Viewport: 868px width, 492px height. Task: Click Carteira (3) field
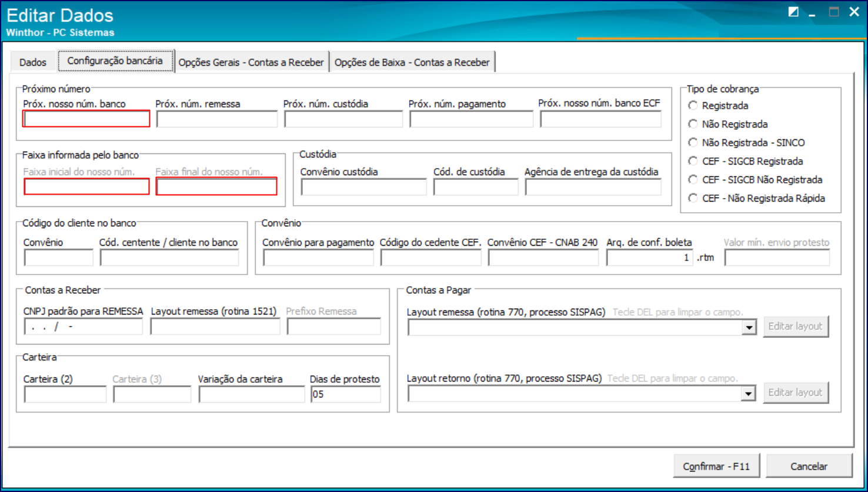[152, 394]
